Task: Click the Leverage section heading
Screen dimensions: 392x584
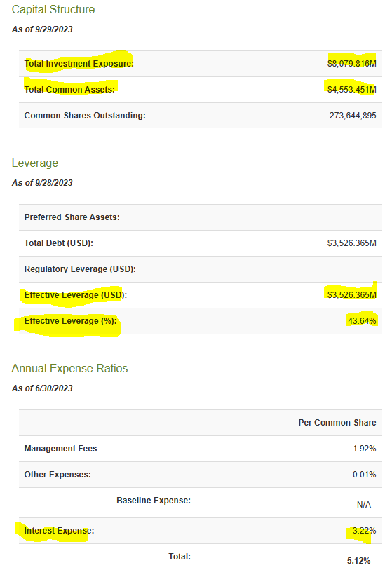Action: click(x=35, y=163)
